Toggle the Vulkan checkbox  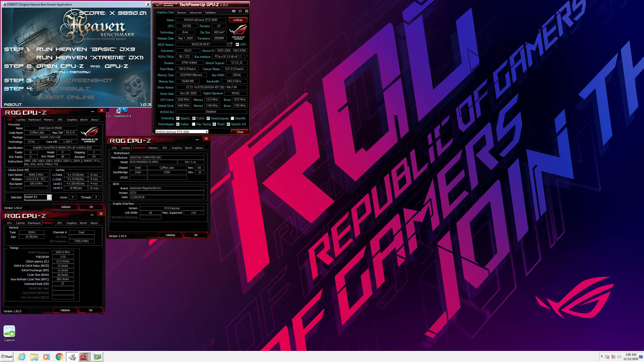pyautogui.click(x=178, y=124)
